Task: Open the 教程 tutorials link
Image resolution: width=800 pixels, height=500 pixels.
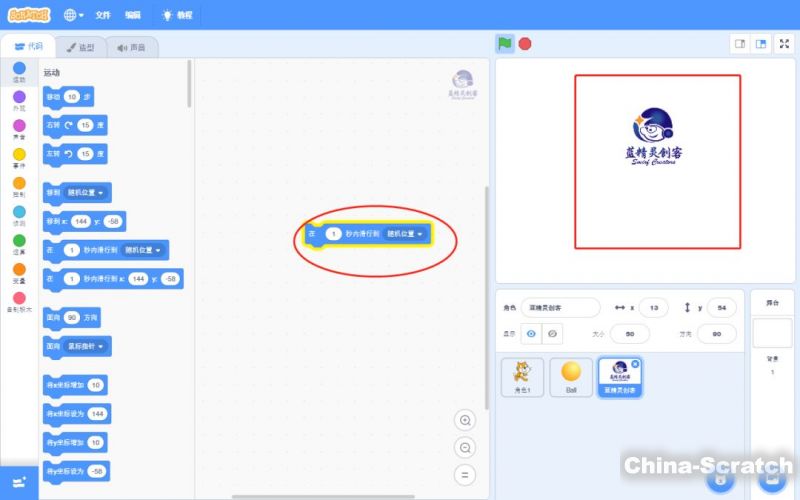Action: [177, 15]
